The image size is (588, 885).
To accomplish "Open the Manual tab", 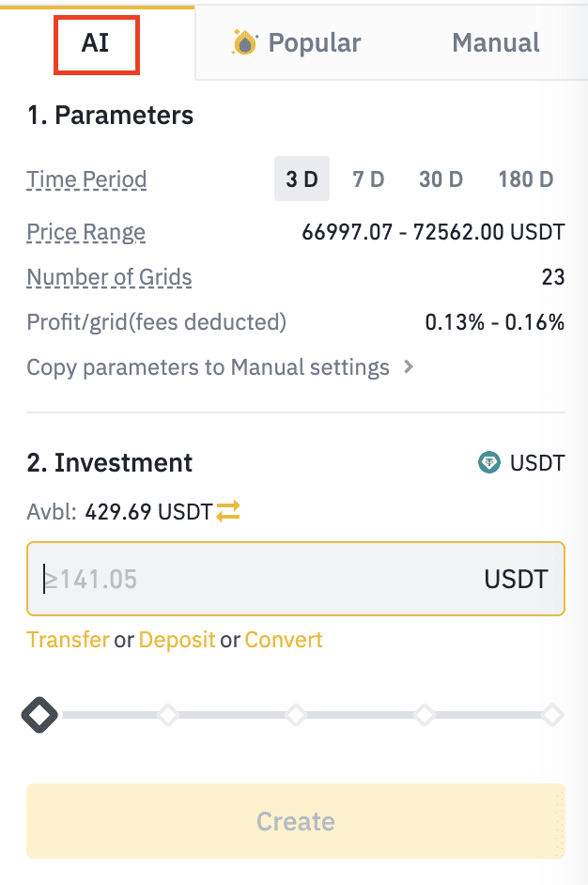I will coord(495,43).
